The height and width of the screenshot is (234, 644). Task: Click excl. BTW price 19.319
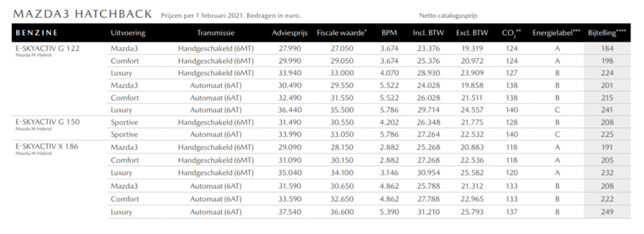point(472,49)
